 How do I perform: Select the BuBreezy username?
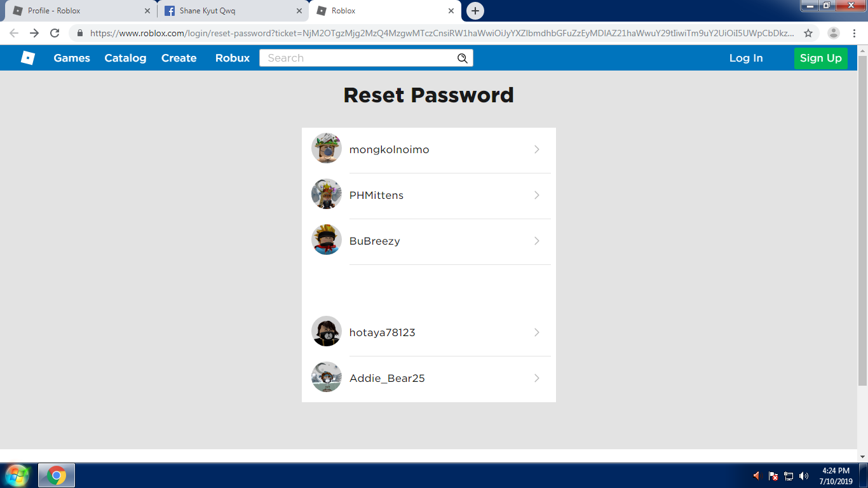point(374,241)
